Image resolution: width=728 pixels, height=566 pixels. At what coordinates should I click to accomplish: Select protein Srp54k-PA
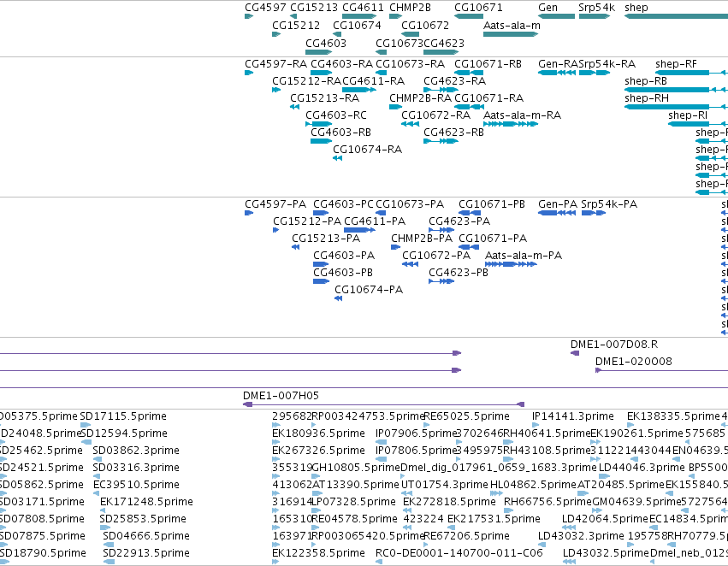(x=609, y=204)
